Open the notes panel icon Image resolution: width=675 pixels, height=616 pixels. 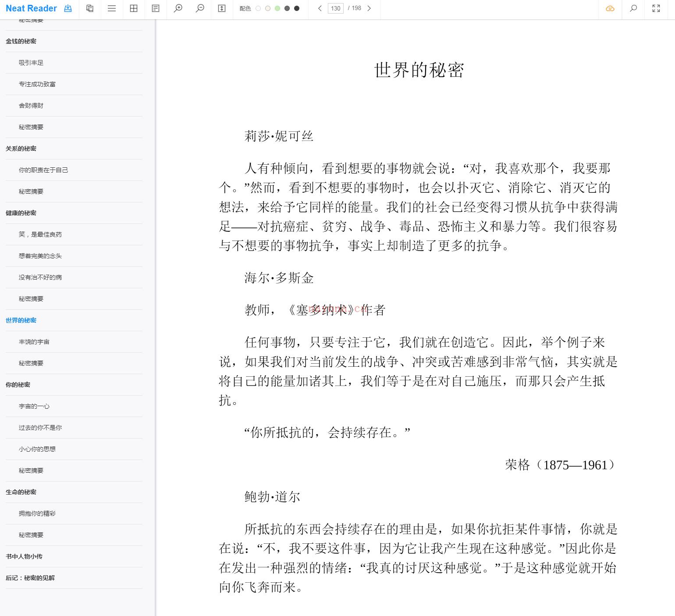(x=156, y=8)
